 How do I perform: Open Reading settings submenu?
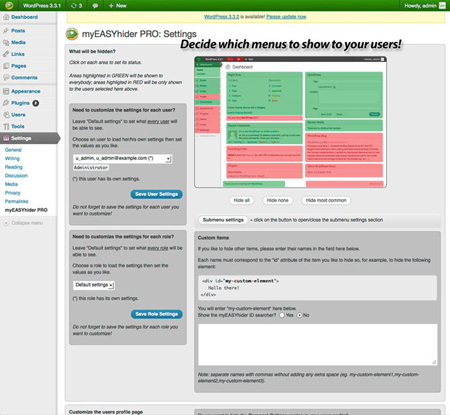pyautogui.click(x=14, y=167)
